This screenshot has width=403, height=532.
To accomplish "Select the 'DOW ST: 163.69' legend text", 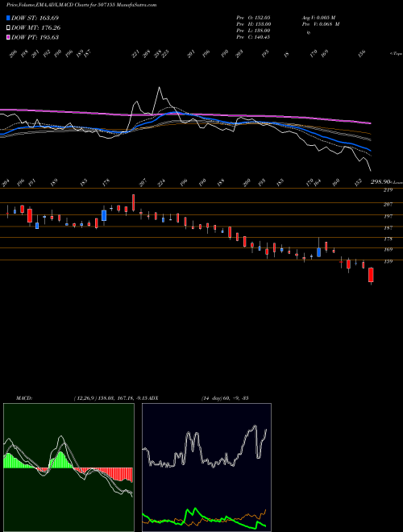I will pos(35,18).
